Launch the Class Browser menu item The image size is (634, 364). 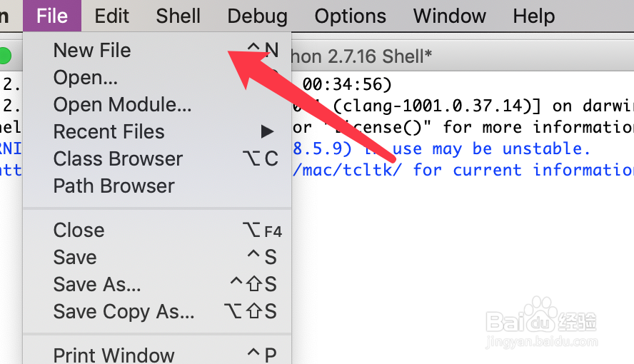[x=157, y=158]
